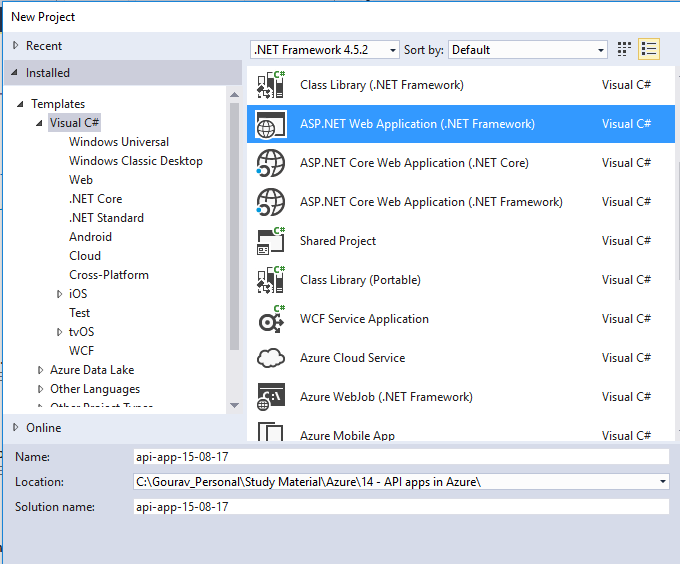
Task: Select the Web node under Visual C#
Action: pos(81,180)
